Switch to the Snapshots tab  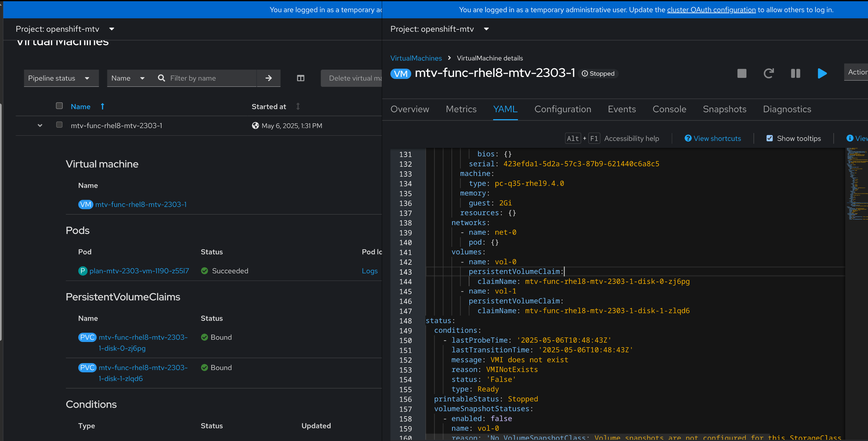pos(724,109)
